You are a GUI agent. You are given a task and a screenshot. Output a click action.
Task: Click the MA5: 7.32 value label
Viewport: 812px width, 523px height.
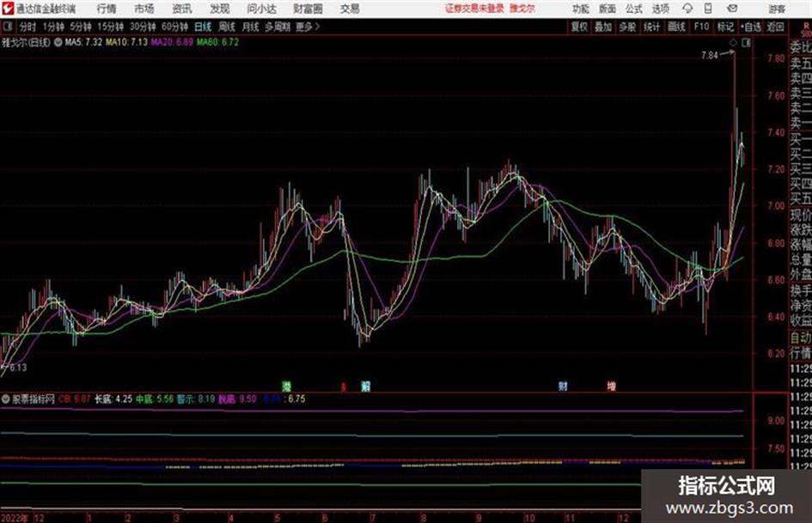83,42
